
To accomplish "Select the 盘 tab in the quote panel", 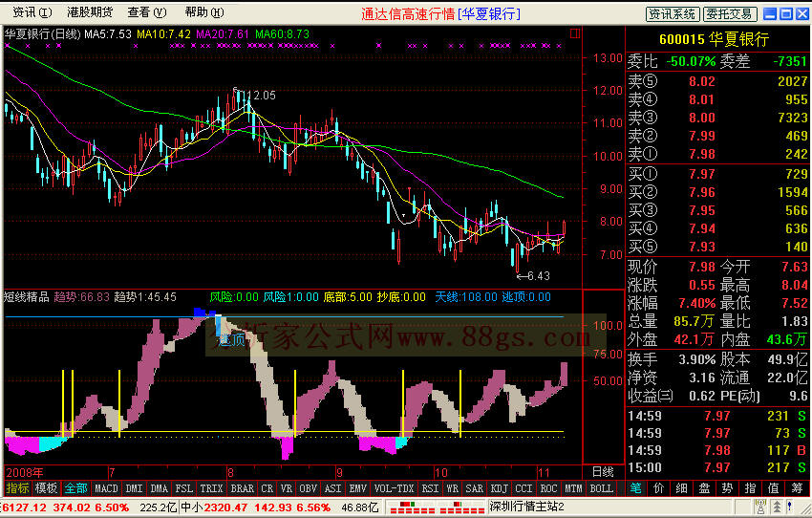I will [705, 488].
